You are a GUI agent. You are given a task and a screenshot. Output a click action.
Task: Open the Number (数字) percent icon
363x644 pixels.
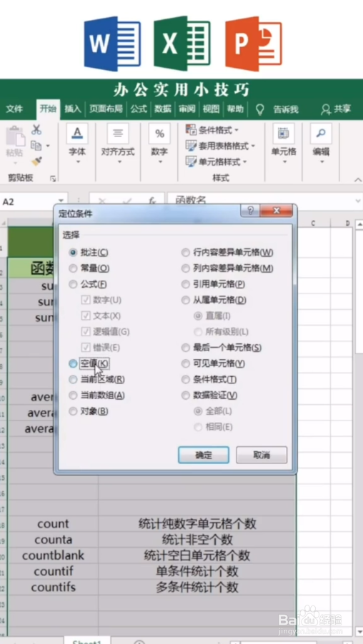[x=159, y=133]
